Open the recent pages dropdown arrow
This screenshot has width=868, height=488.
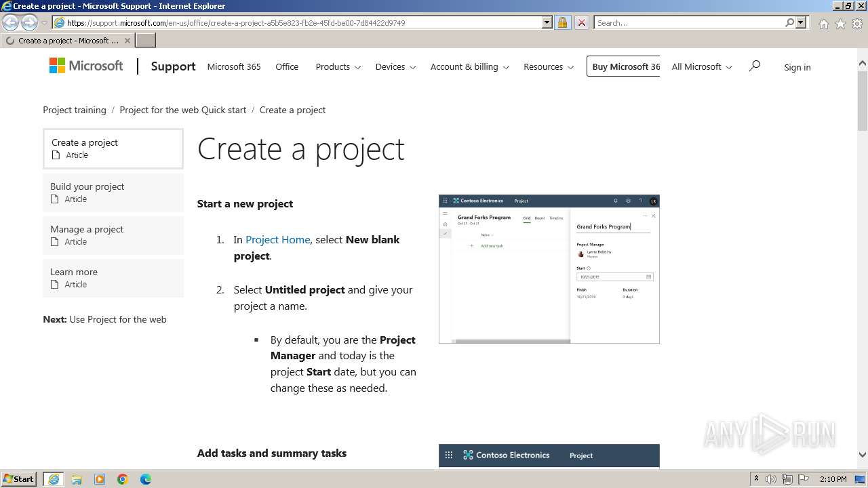44,23
